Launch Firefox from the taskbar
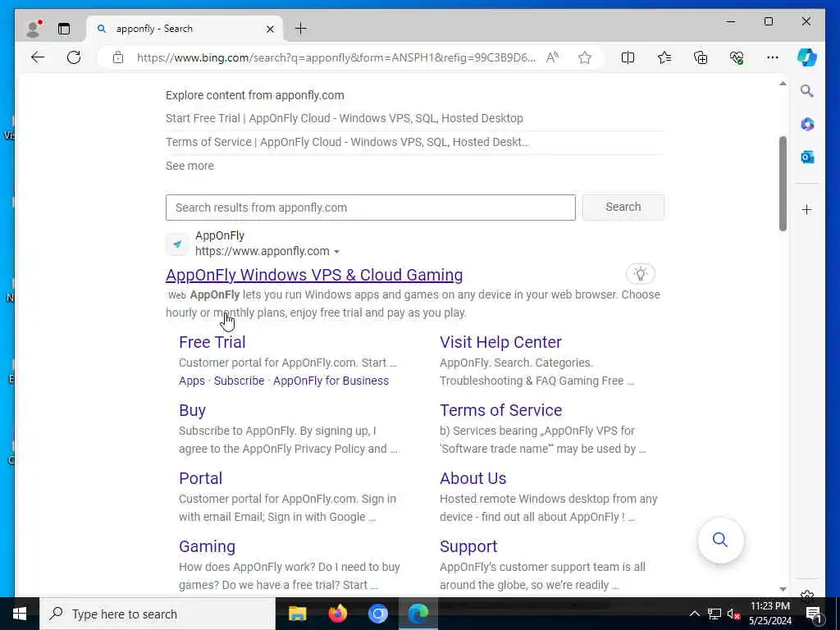 tap(337, 614)
